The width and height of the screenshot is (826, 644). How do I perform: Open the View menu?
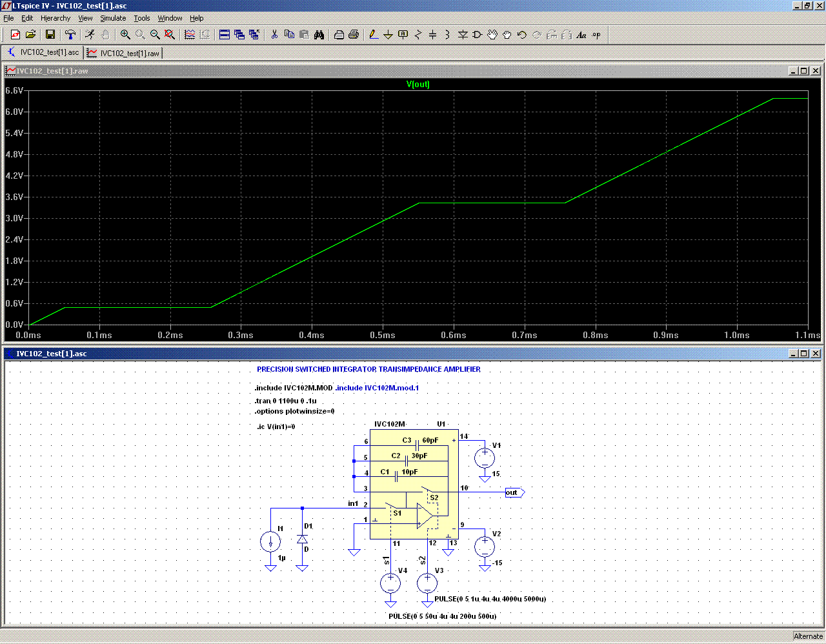pyautogui.click(x=86, y=18)
